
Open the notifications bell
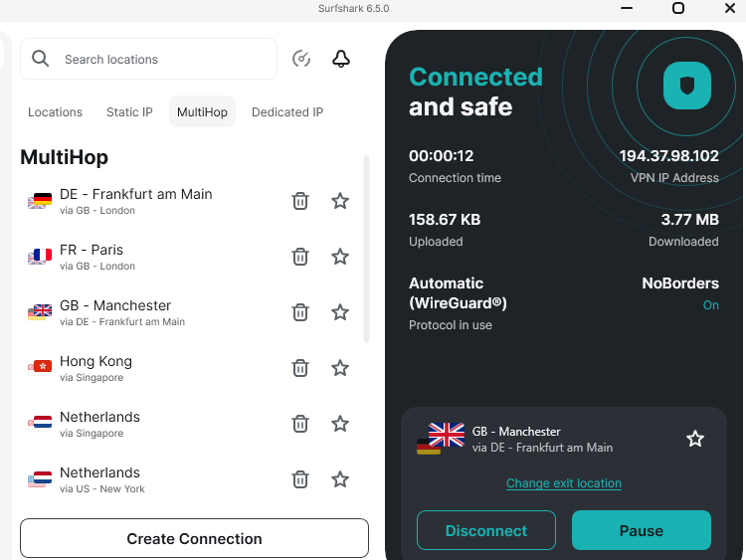[341, 59]
